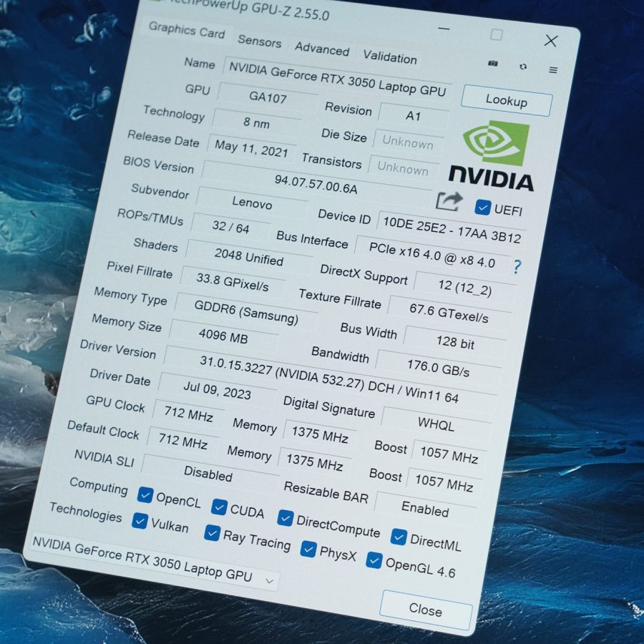
Task: Open the GPU selection dropdown
Action: point(154,562)
